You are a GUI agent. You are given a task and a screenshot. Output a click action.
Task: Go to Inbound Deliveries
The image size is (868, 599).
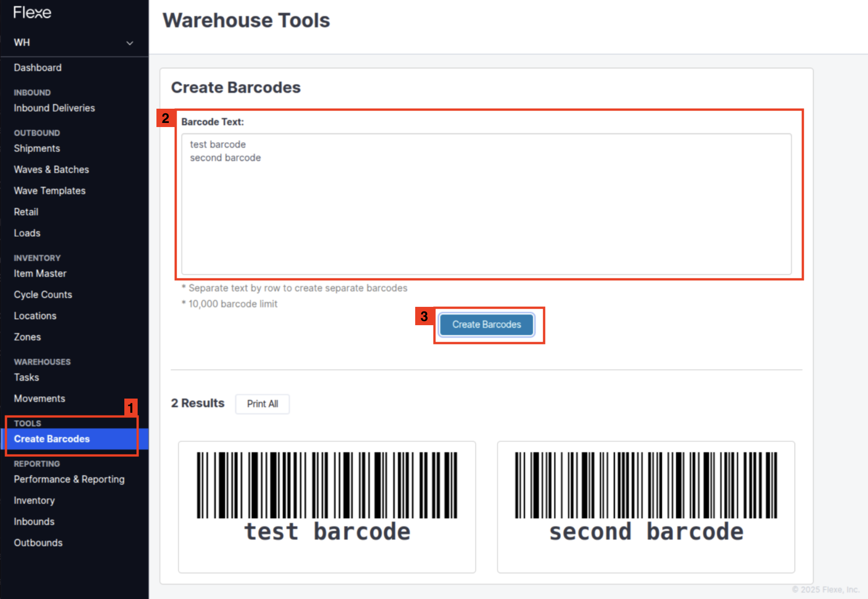coord(54,108)
